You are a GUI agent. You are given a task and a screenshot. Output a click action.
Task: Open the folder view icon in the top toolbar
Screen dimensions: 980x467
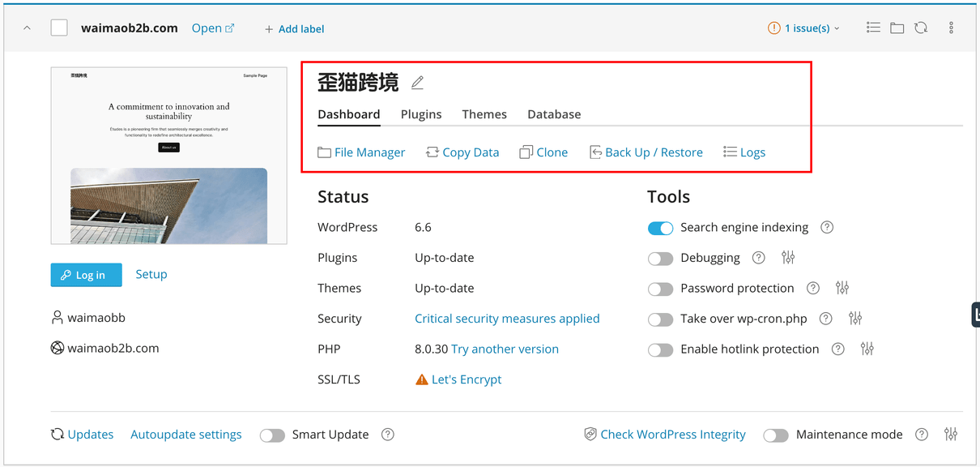tap(897, 27)
